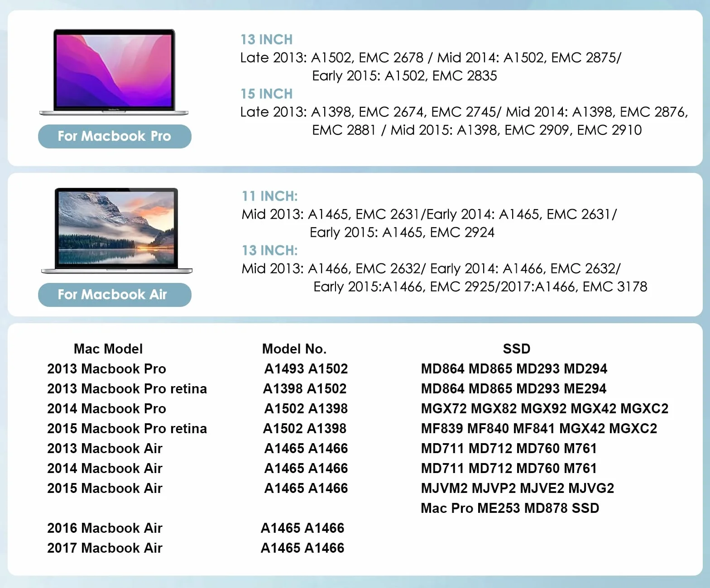Select the '2013 Macbook Air' row label
Image resolution: width=710 pixels, height=588 pixels.
tap(105, 448)
